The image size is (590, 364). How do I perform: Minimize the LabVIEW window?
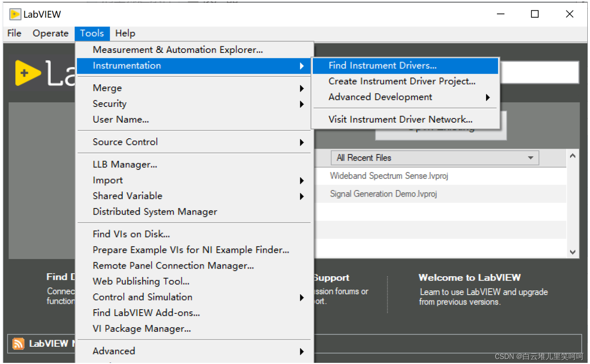click(501, 14)
